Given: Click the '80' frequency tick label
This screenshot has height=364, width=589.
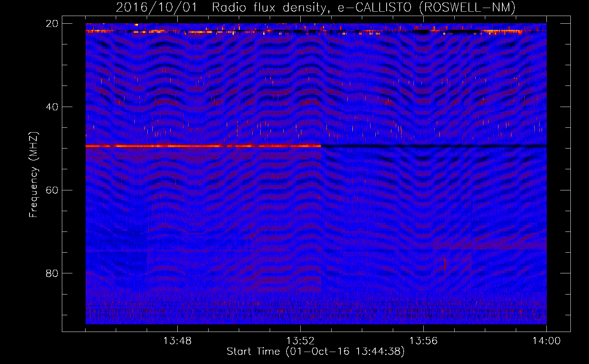Looking at the screenshot, I should tap(52, 273).
